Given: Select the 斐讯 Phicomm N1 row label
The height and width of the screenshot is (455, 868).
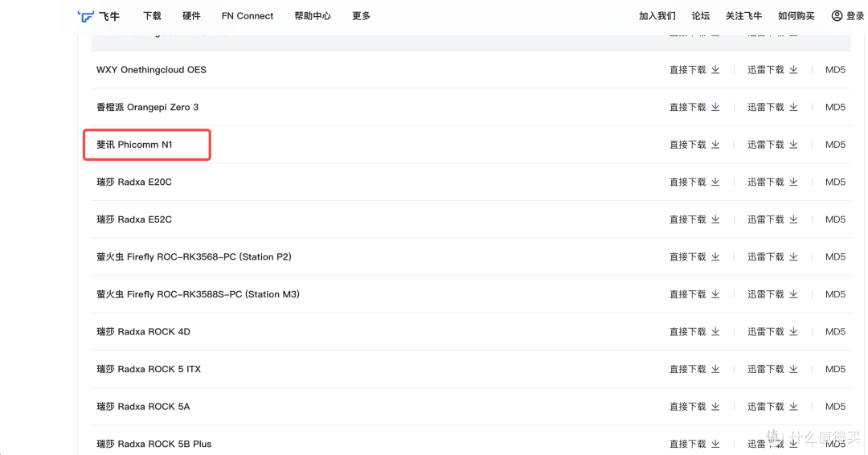Looking at the screenshot, I should (134, 145).
